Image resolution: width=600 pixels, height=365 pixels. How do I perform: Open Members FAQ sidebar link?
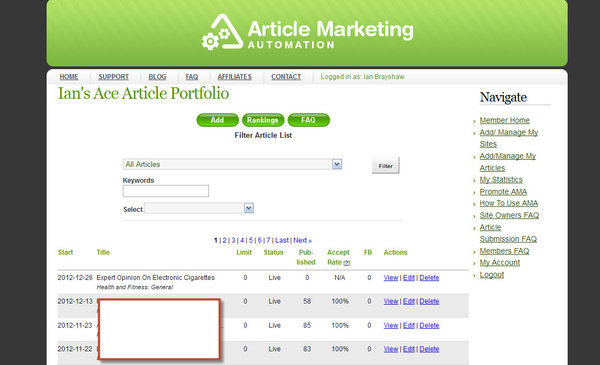pyautogui.click(x=504, y=251)
